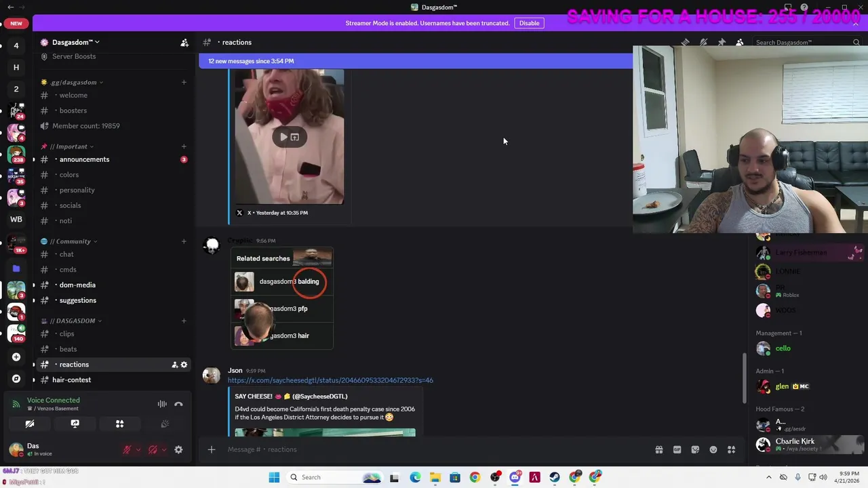
Task: Click the 12 new messages banner
Action: (416, 61)
